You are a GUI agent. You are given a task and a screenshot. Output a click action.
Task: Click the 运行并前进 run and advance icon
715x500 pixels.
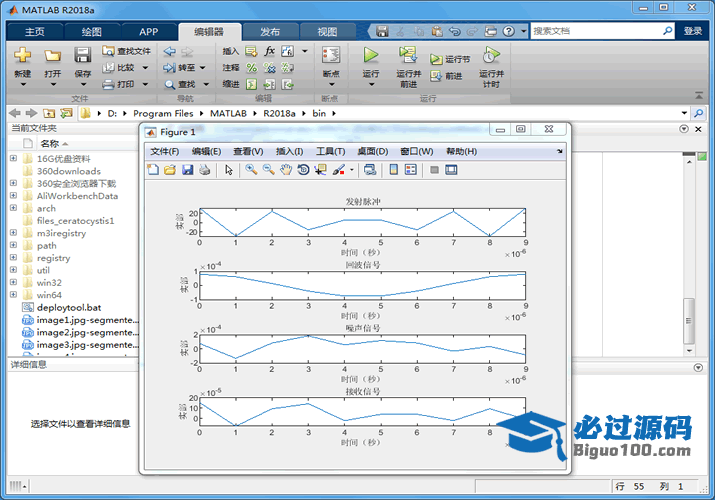[408, 55]
